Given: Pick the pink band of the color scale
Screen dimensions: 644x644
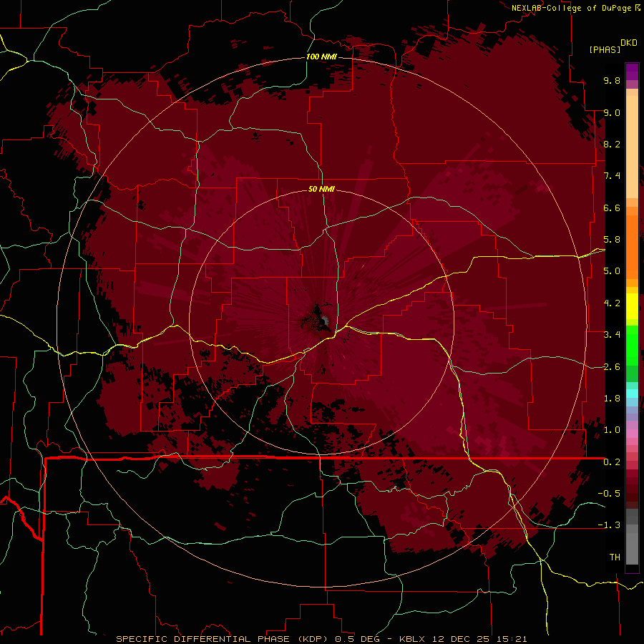Looking at the screenshot, I should pos(632,434).
